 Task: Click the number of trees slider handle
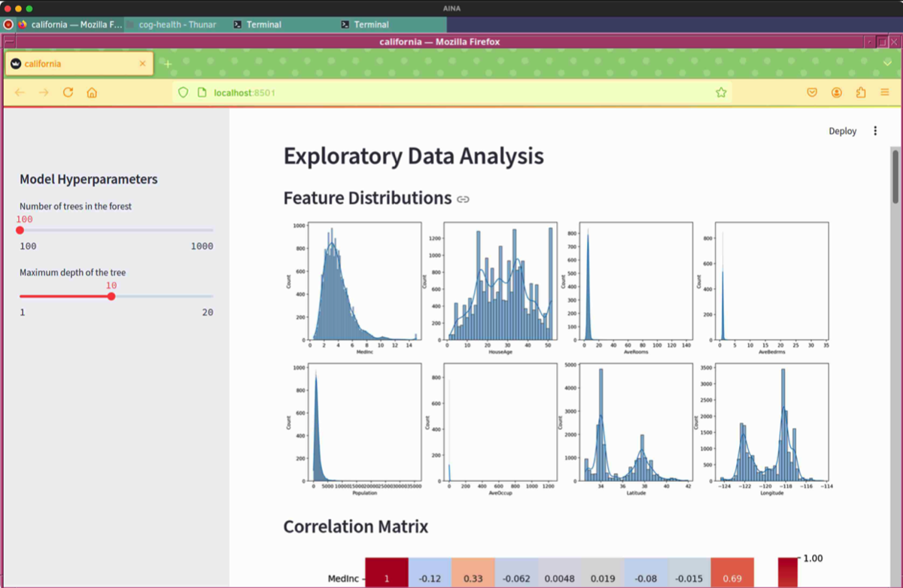(20, 230)
